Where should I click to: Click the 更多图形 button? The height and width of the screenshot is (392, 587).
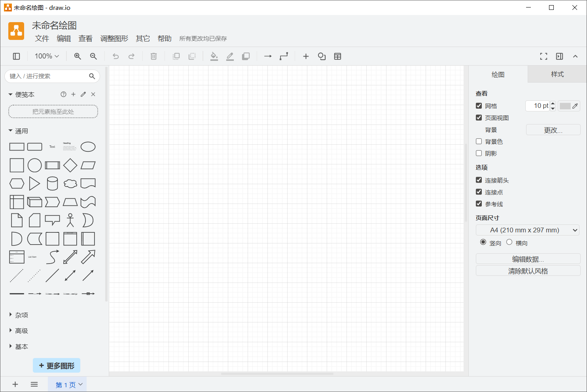tap(57, 365)
